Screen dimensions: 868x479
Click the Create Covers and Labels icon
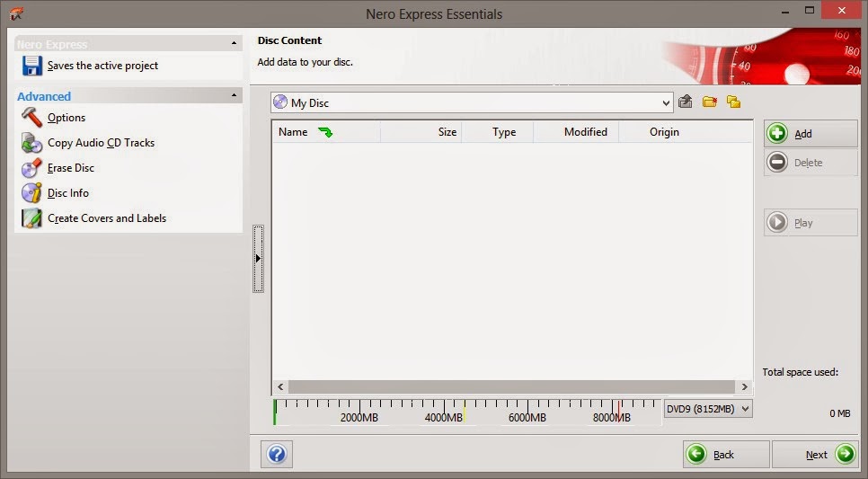click(x=31, y=218)
